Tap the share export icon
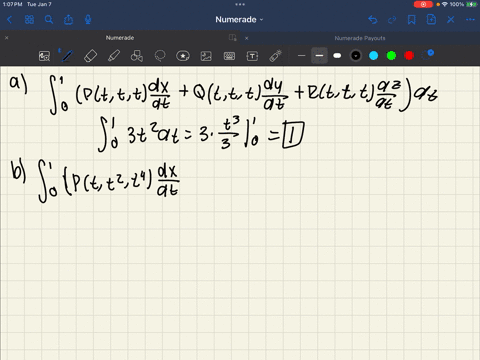This screenshot has height=360, width=480. click(68, 20)
